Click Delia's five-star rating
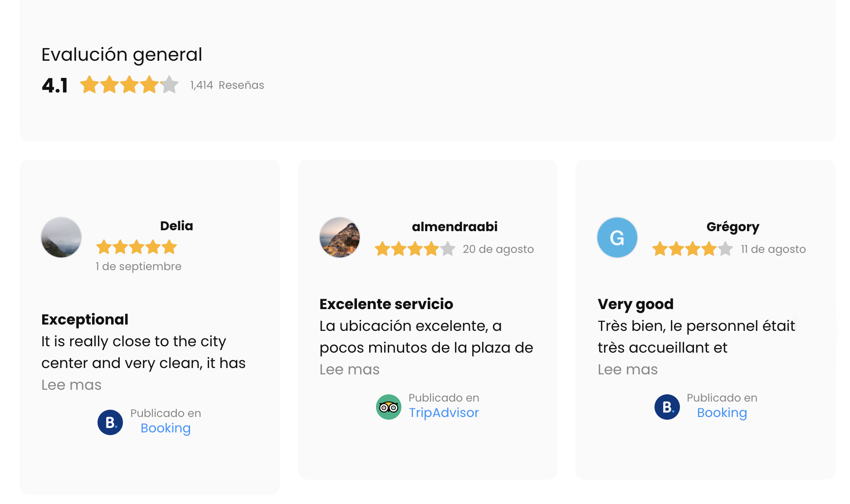The image size is (850, 504). pos(137,247)
